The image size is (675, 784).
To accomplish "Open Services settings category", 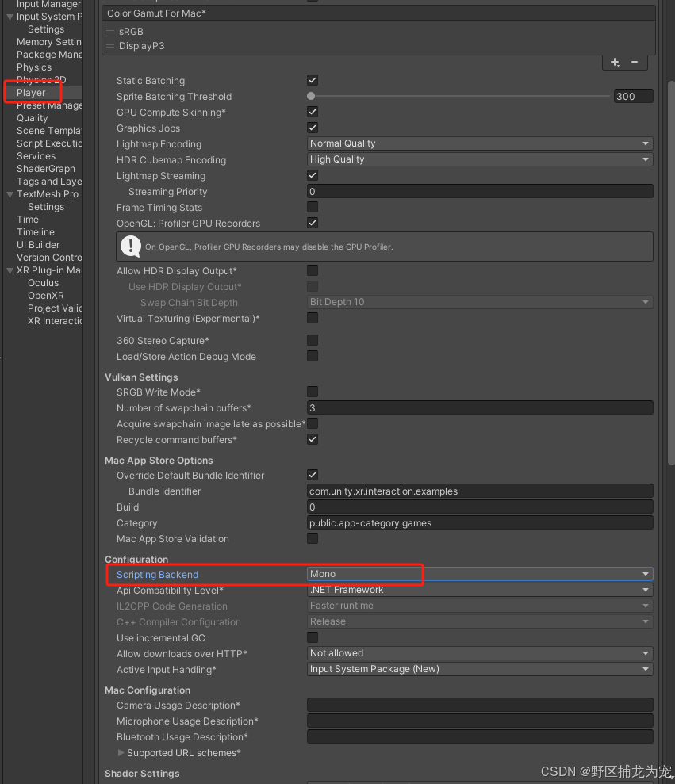I will 36,156.
